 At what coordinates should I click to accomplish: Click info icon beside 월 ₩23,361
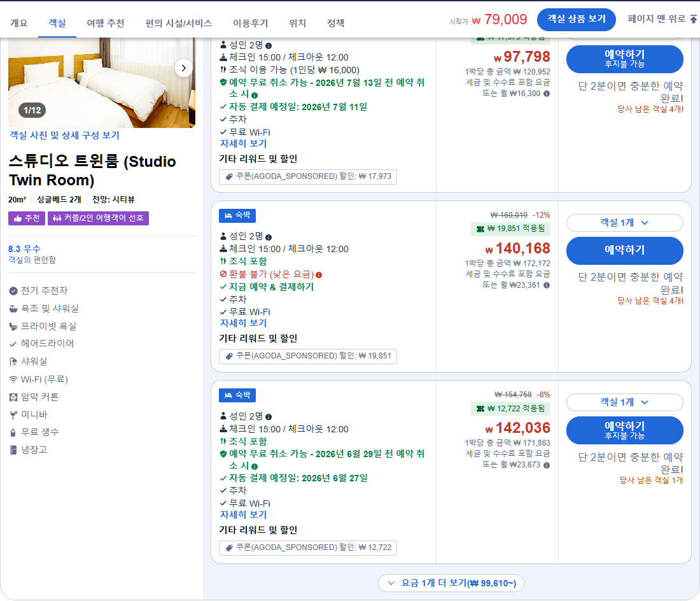coord(547,285)
